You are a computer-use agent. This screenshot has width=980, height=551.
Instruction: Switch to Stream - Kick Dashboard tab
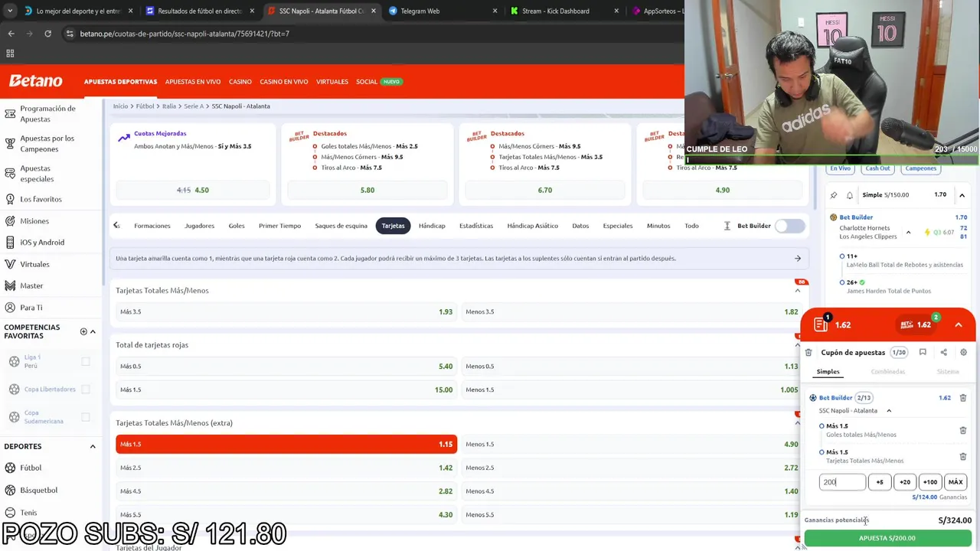563,11
